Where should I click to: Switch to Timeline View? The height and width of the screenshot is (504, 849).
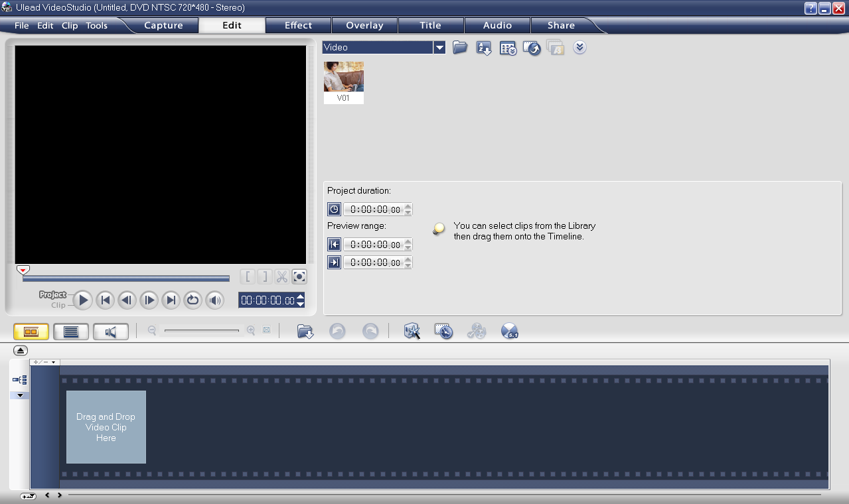(71, 330)
